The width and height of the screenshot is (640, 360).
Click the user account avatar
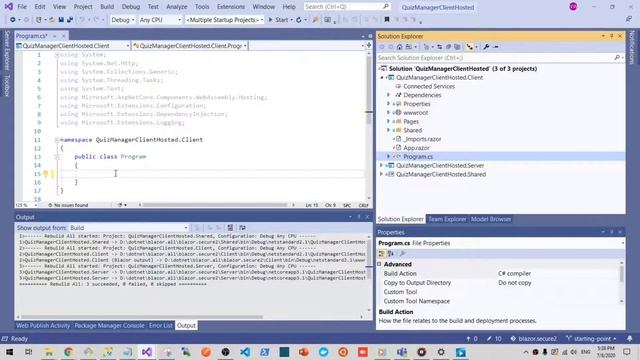573,7
